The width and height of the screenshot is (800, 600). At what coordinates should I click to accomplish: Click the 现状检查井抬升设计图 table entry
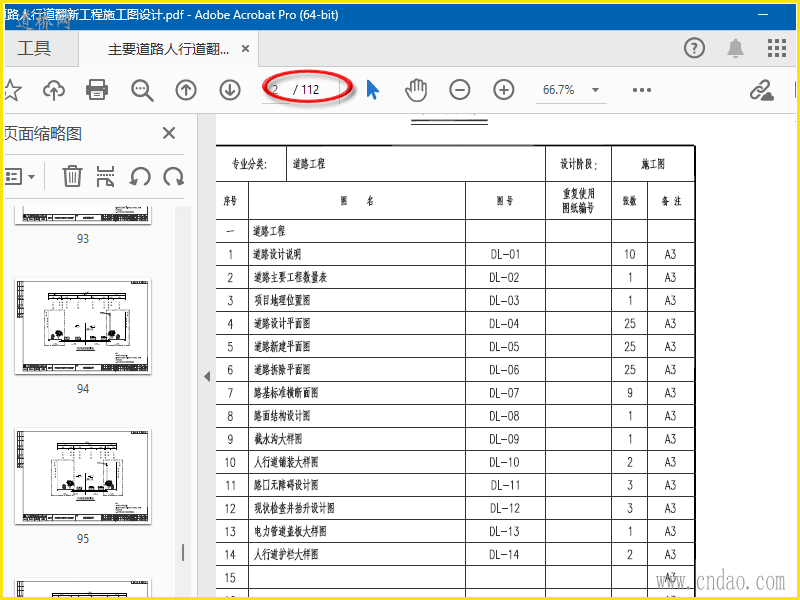point(294,508)
